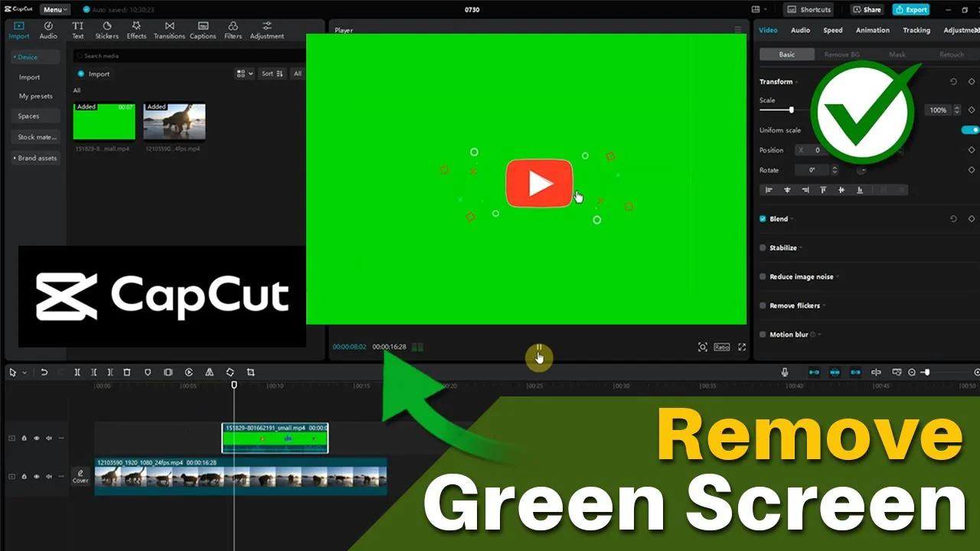This screenshot has width=980, height=551.
Task: Select the Effects panel icon
Action: [x=136, y=30]
